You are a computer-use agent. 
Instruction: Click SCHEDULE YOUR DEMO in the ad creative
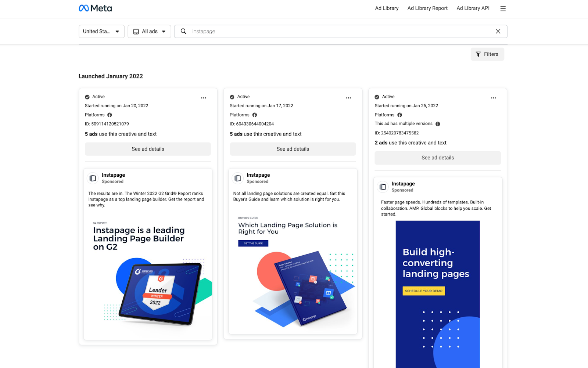424,291
